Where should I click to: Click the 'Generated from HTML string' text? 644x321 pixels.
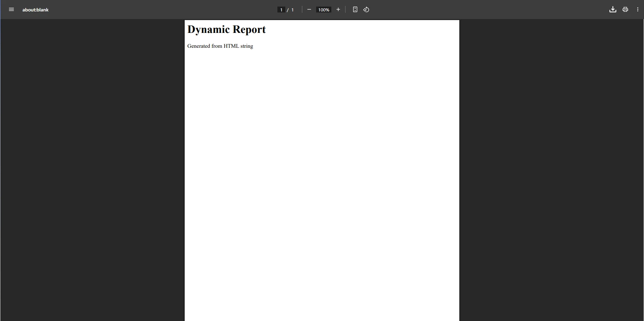click(x=220, y=46)
